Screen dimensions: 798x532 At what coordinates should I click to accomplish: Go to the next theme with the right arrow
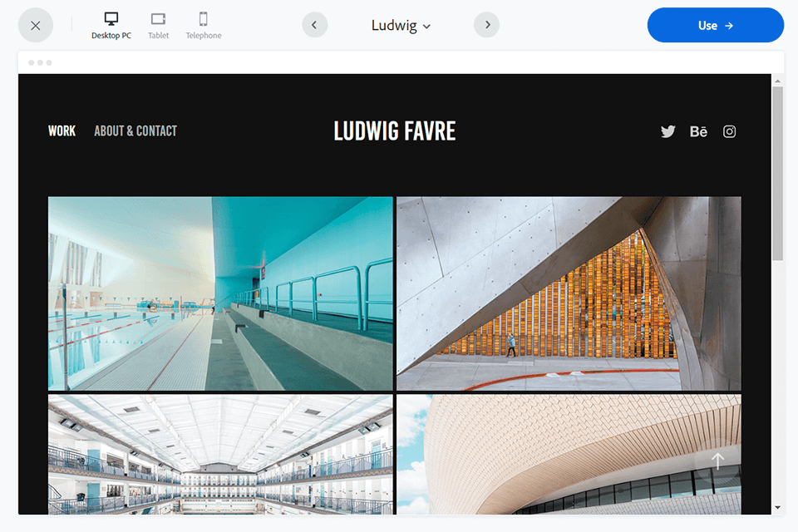(487, 25)
